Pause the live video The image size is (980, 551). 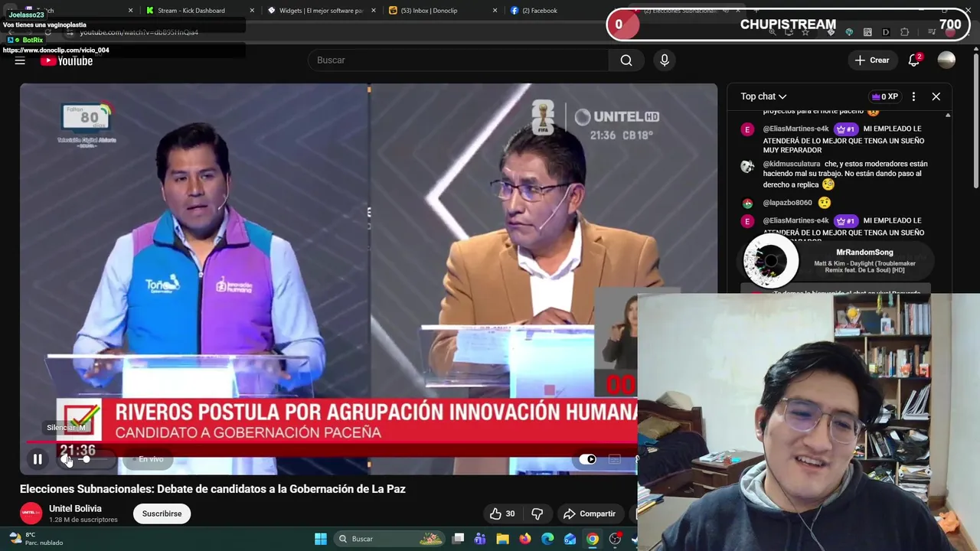[38, 459]
